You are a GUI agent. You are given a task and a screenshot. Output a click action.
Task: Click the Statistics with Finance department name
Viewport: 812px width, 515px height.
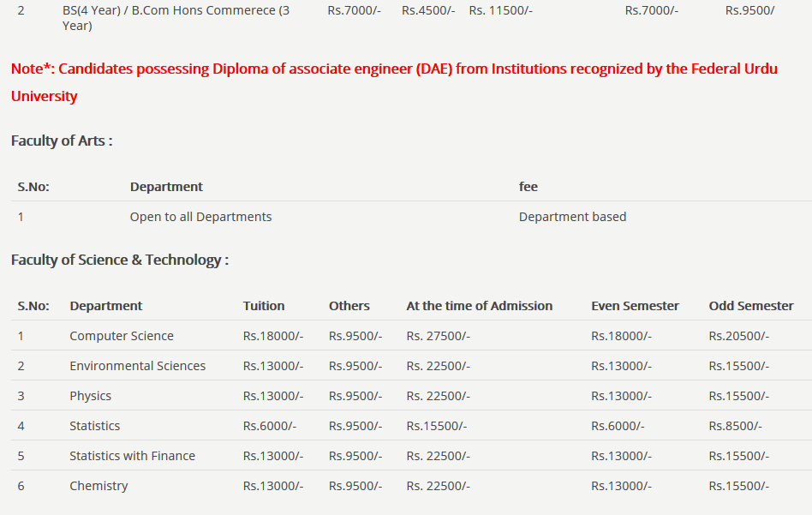132,456
